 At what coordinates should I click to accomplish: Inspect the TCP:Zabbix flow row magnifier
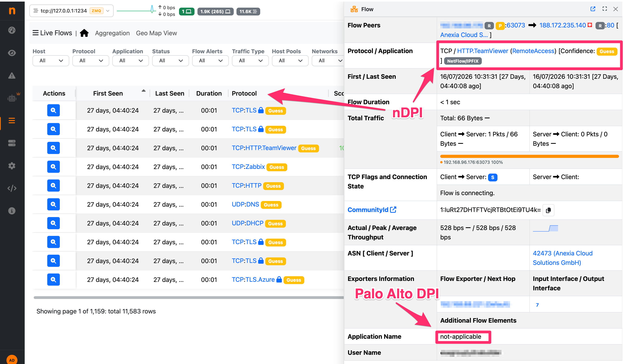coord(53,167)
